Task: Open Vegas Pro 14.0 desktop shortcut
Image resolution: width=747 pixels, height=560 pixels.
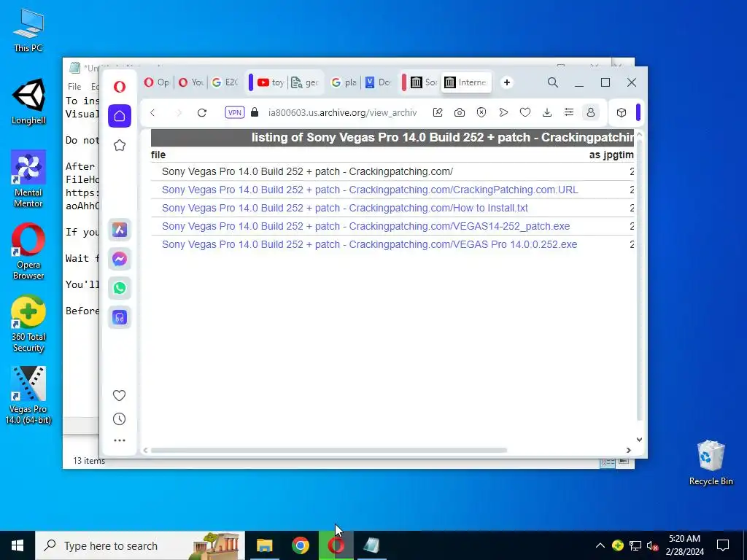Action: click(x=28, y=395)
